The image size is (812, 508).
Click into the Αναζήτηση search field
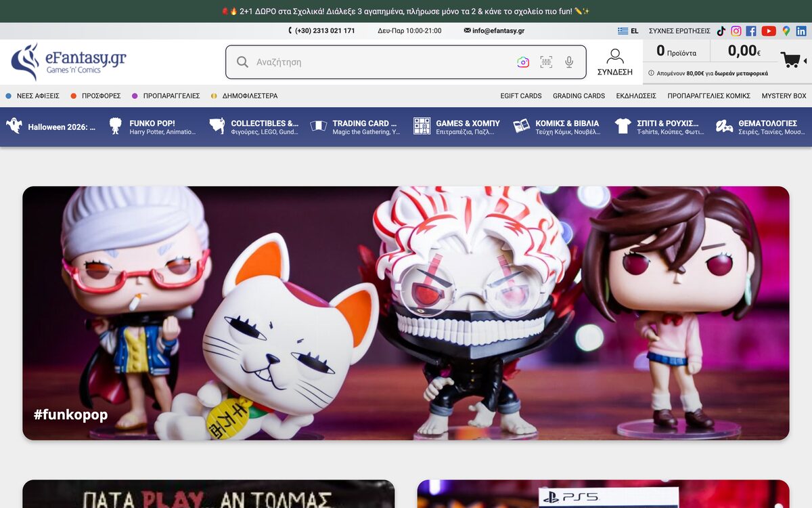tap(379, 62)
